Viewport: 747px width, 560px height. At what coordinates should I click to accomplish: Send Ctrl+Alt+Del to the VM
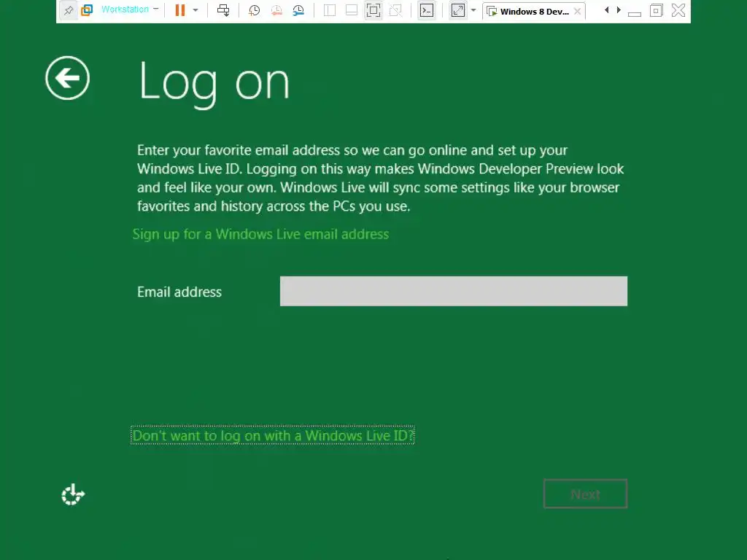tap(223, 10)
